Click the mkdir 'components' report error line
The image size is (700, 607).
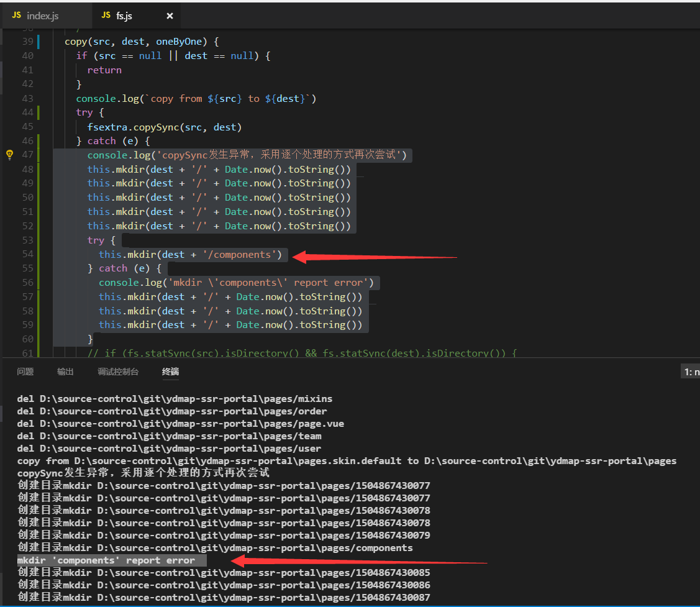(106, 560)
